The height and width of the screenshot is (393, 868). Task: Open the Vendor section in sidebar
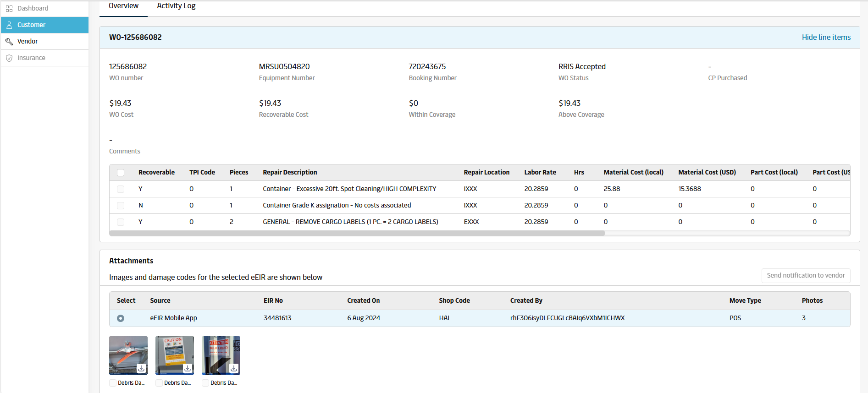tap(28, 42)
